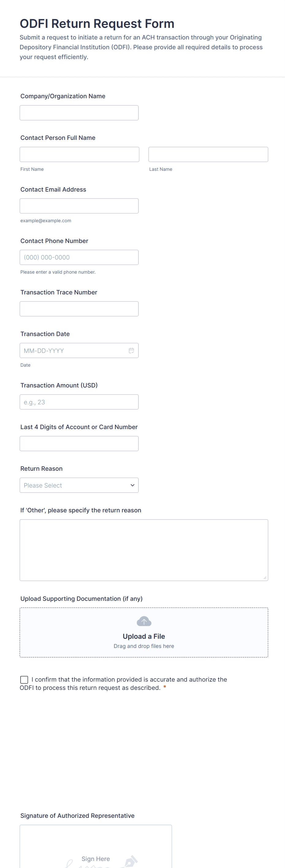
Task: Grab the textarea resize handle corner
Action: (x=265, y=578)
